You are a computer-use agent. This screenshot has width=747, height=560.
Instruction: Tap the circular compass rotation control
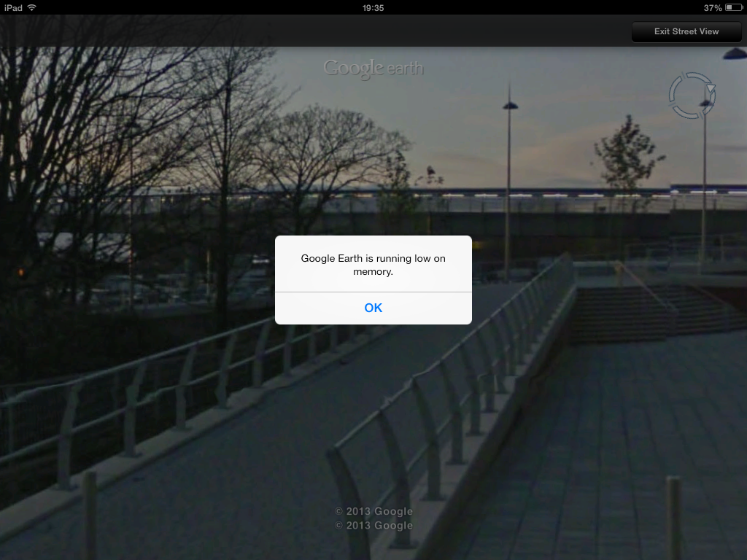(692, 96)
